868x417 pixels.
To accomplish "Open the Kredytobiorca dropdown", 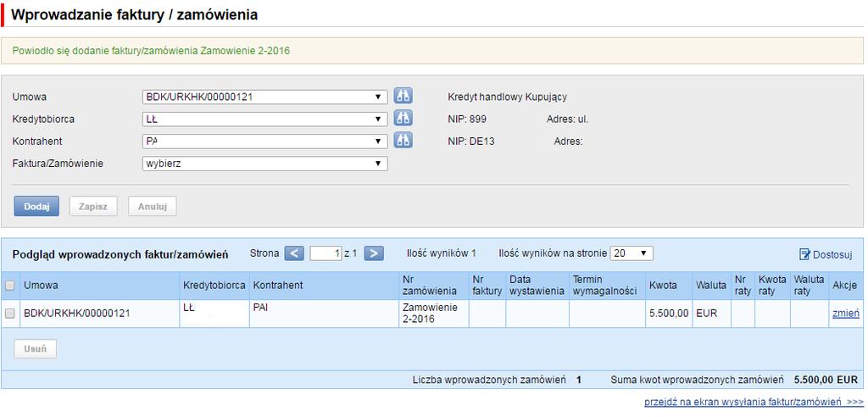I will pyautogui.click(x=264, y=119).
